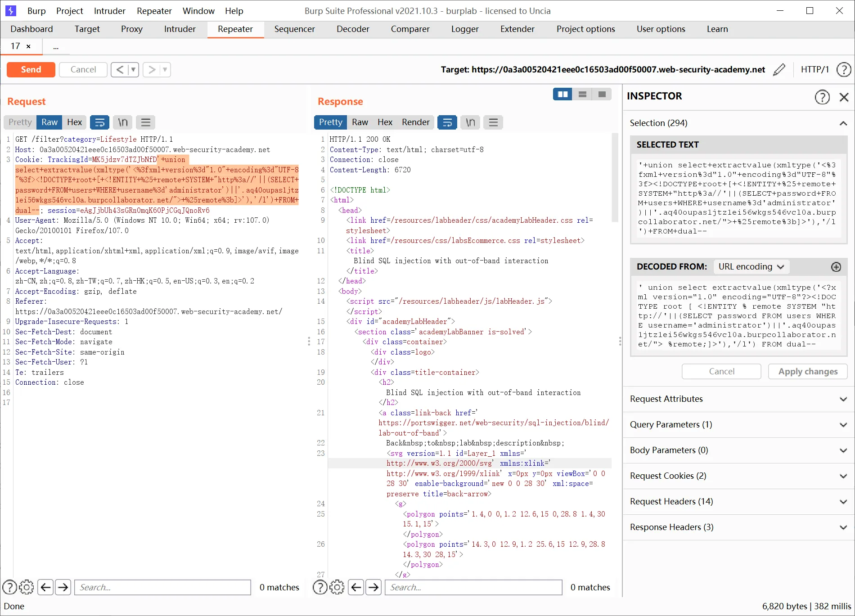Click the response pane vertical scrollbar
This screenshot has width=855, height=616.
pyautogui.click(x=615, y=178)
